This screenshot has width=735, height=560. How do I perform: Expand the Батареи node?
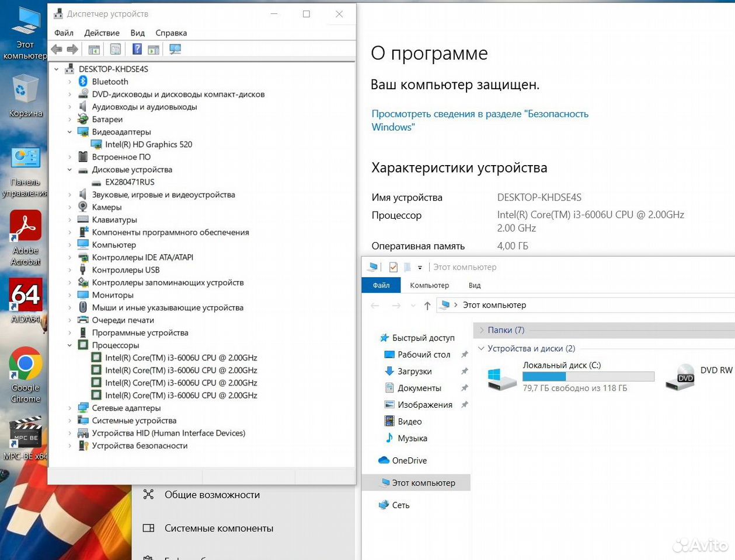[x=69, y=119]
